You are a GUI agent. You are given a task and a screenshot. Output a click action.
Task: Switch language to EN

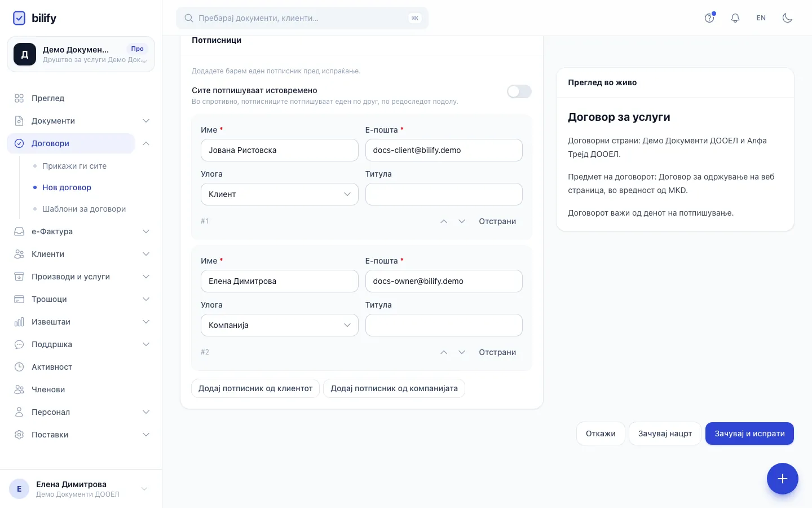pyautogui.click(x=761, y=18)
